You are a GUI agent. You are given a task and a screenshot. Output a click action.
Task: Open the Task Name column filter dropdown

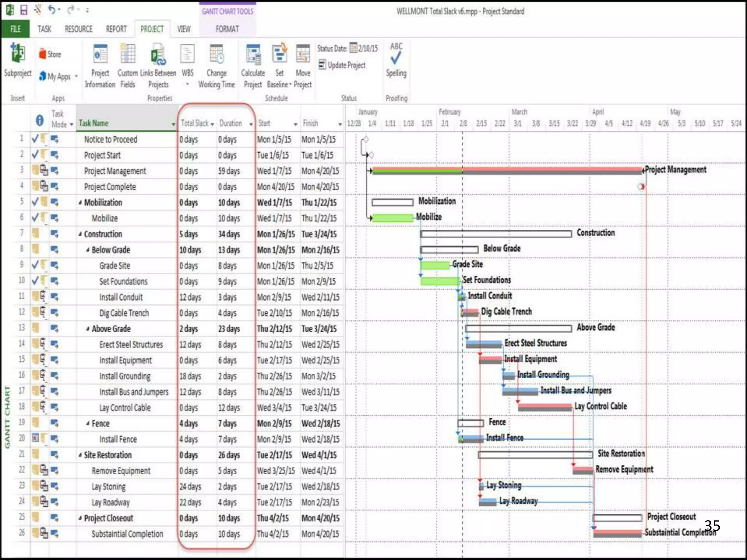(x=173, y=124)
